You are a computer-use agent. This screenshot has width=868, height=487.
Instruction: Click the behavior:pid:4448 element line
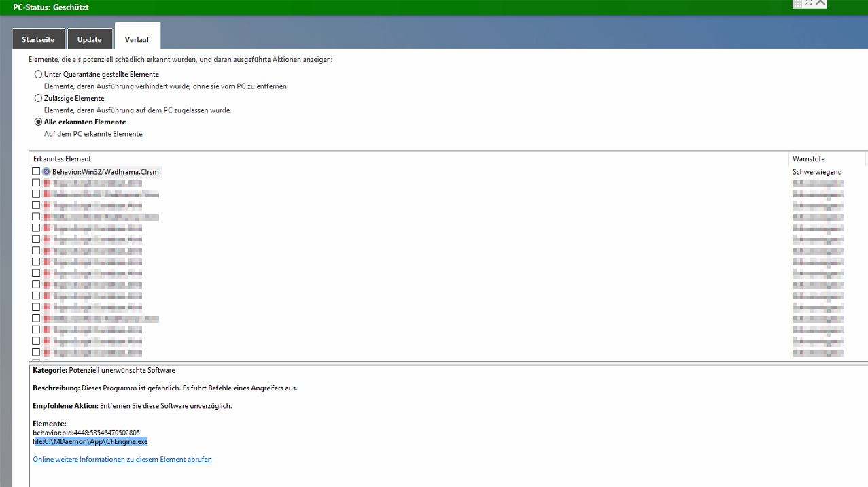[x=86, y=433]
